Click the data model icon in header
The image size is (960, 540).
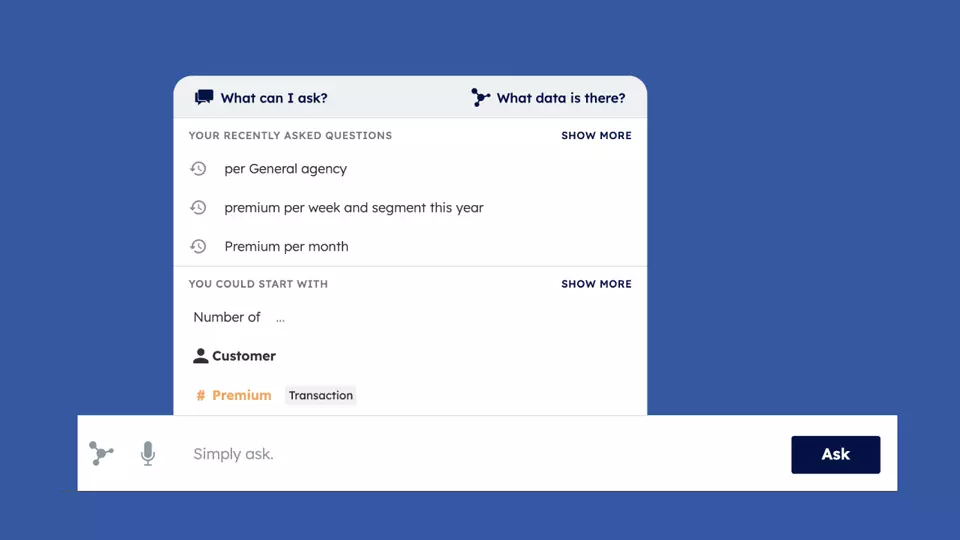click(480, 98)
